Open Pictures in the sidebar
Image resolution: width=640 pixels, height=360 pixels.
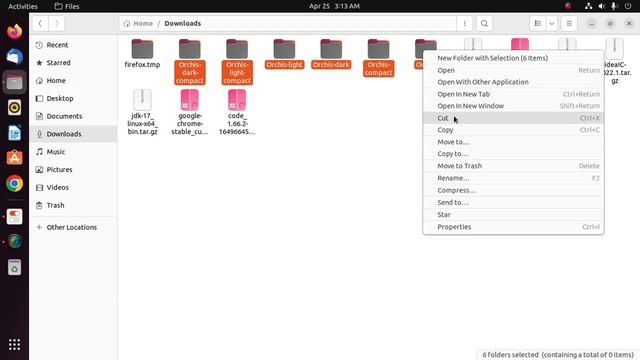73,169
